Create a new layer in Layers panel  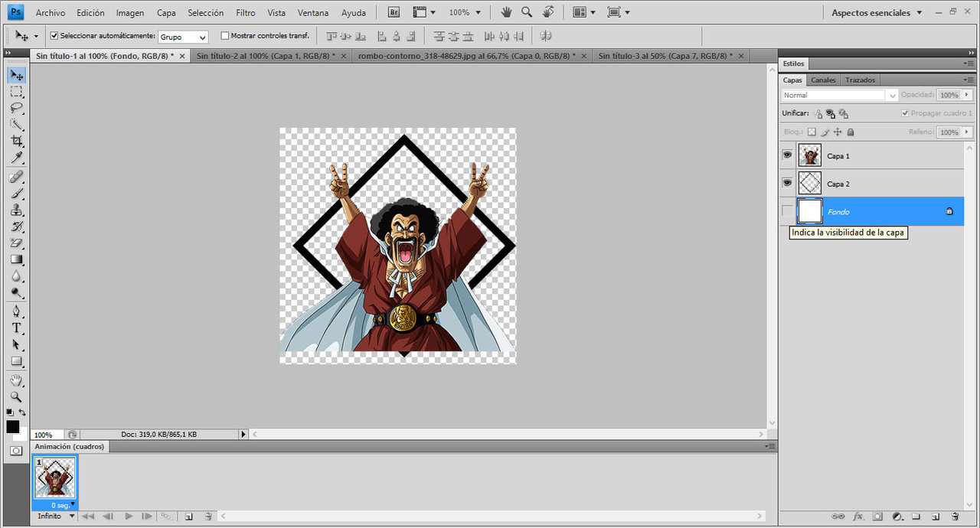(x=935, y=517)
